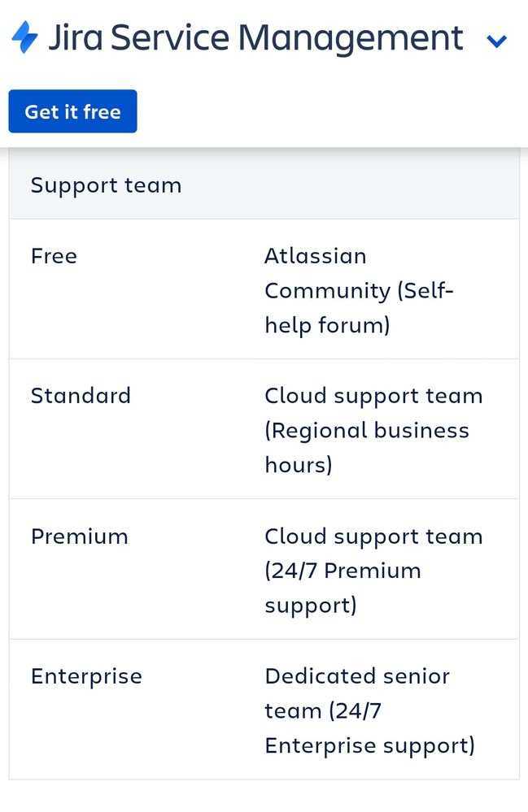The height and width of the screenshot is (812, 528).
Task: Select the Standard plan name cell
Action: 81,396
